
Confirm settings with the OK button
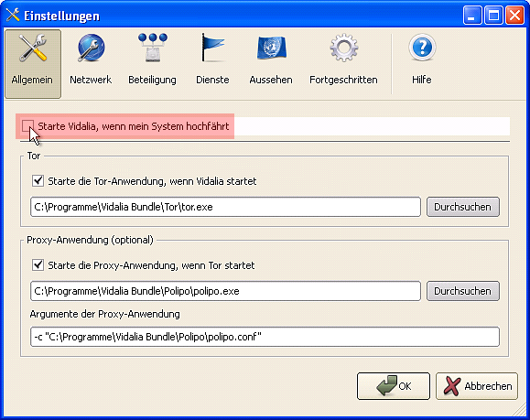click(394, 386)
